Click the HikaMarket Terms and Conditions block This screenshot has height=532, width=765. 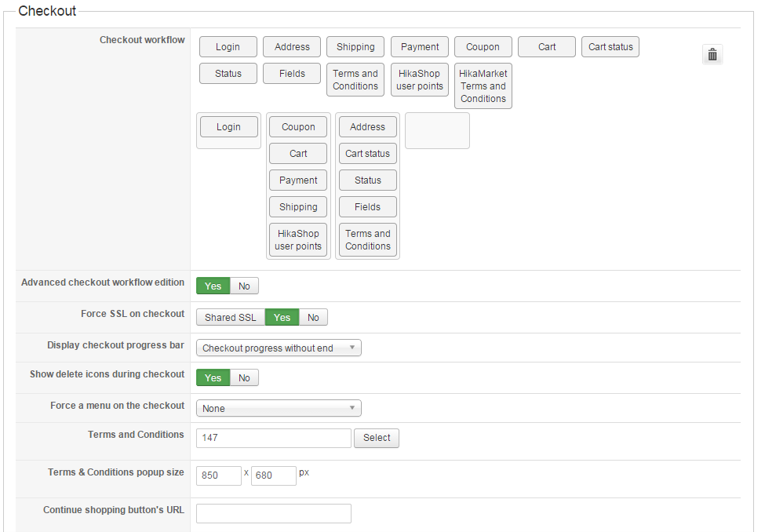483,86
